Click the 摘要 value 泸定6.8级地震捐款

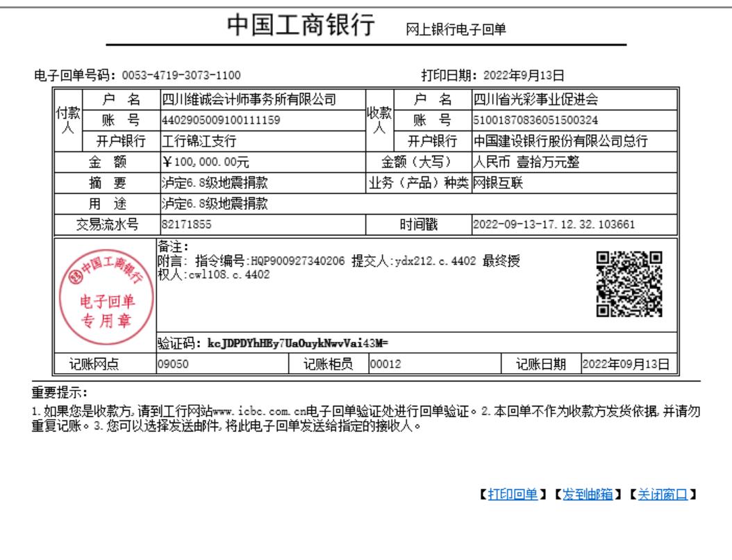215,183
